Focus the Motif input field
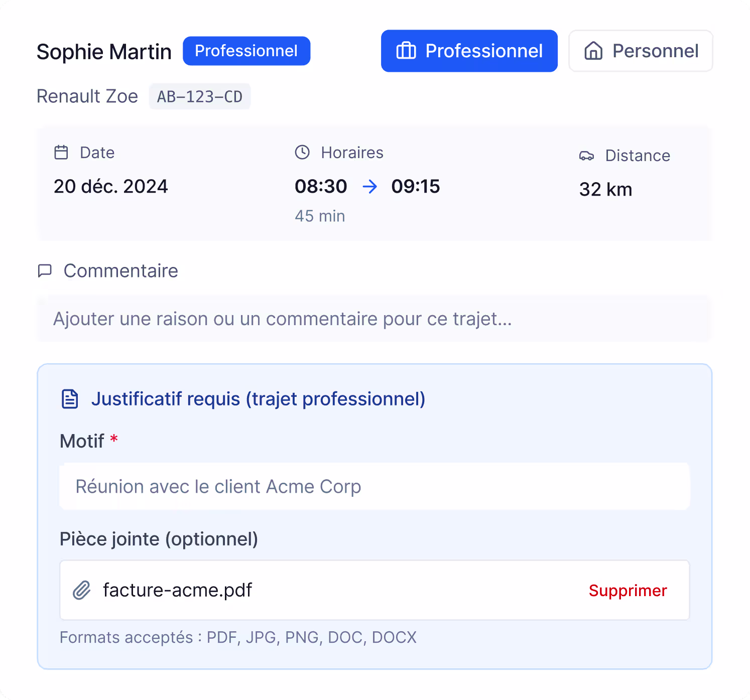The width and height of the screenshot is (750, 700). tap(374, 486)
